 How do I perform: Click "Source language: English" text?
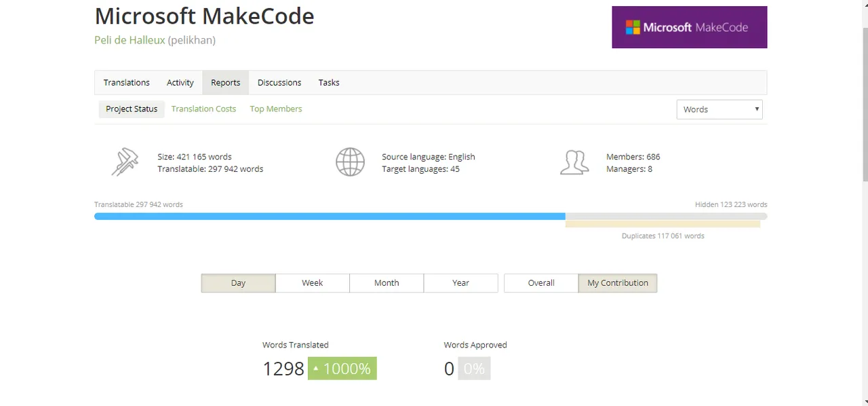click(429, 157)
